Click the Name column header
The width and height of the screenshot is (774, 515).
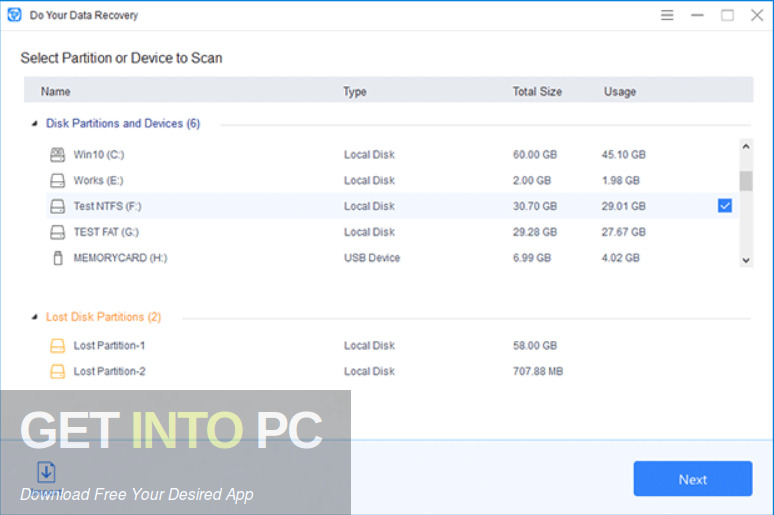coord(55,91)
